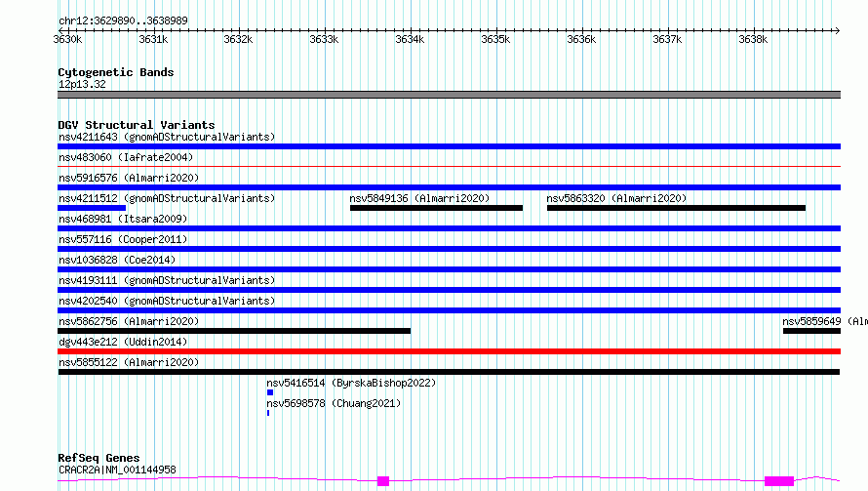
Task: Open nsv5698578 (Chuang2021) variant label
Action: click(x=334, y=403)
